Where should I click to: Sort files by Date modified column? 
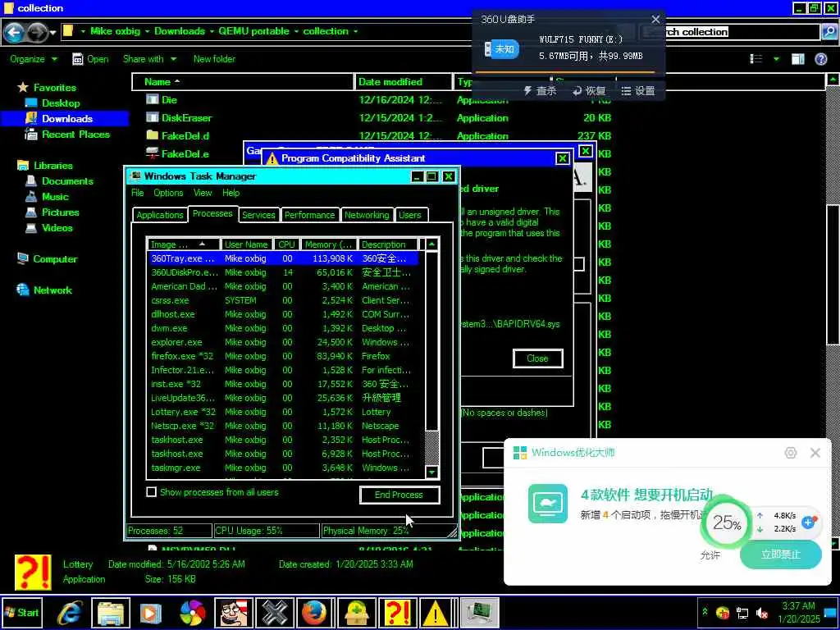coord(403,82)
